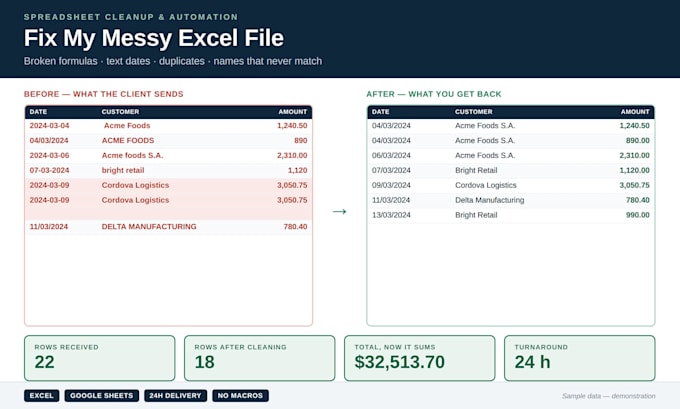
Task: Click the Sample data demonstration note
Action: tap(608, 396)
